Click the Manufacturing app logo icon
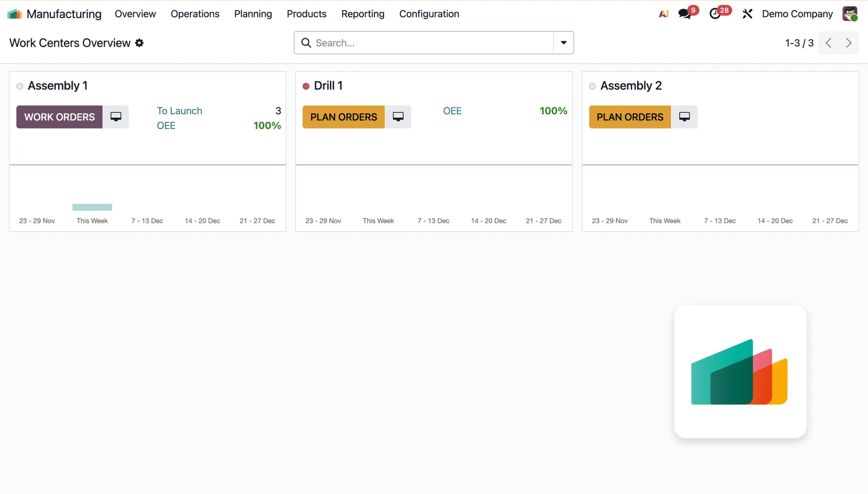This screenshot has width=868, height=494. click(14, 14)
